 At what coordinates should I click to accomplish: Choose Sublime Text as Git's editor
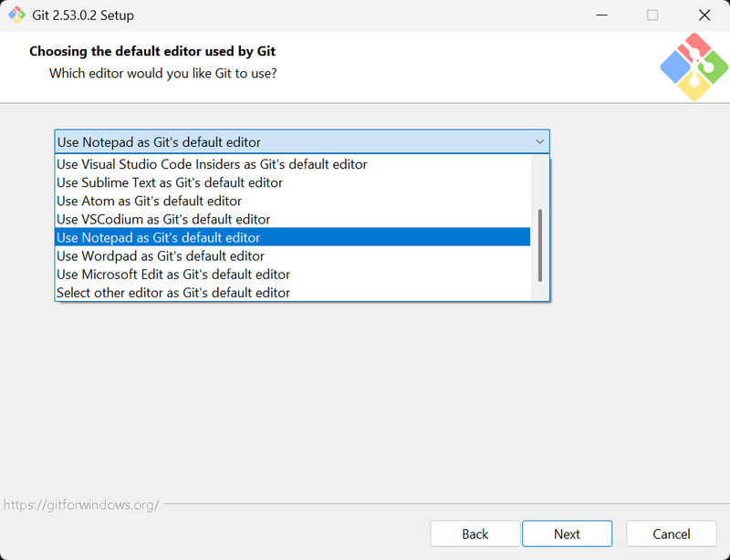tap(170, 183)
